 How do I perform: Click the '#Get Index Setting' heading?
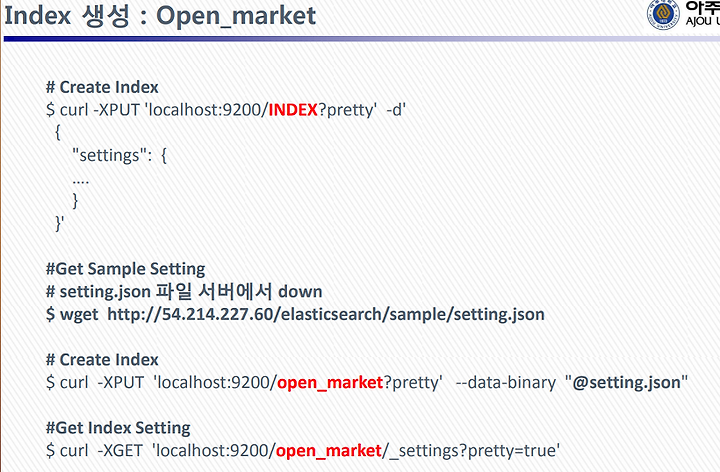coord(118,428)
